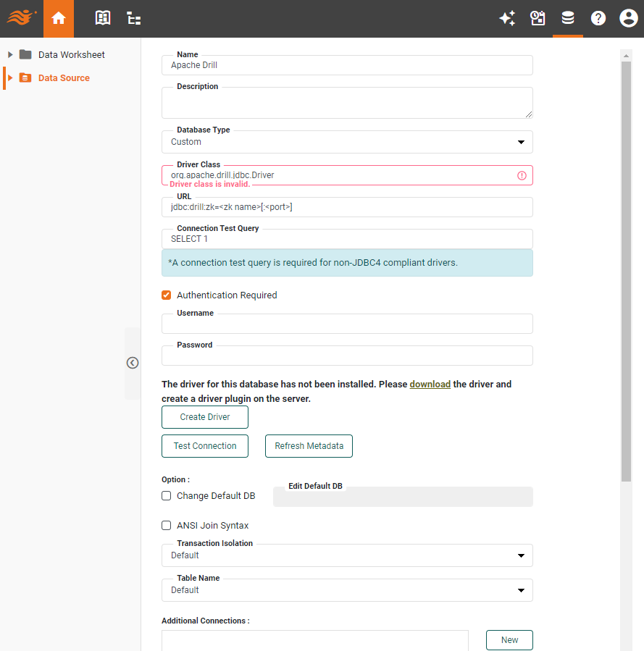Open the hierarchy view icon in toolbar
The image size is (644, 651).
pos(133,18)
